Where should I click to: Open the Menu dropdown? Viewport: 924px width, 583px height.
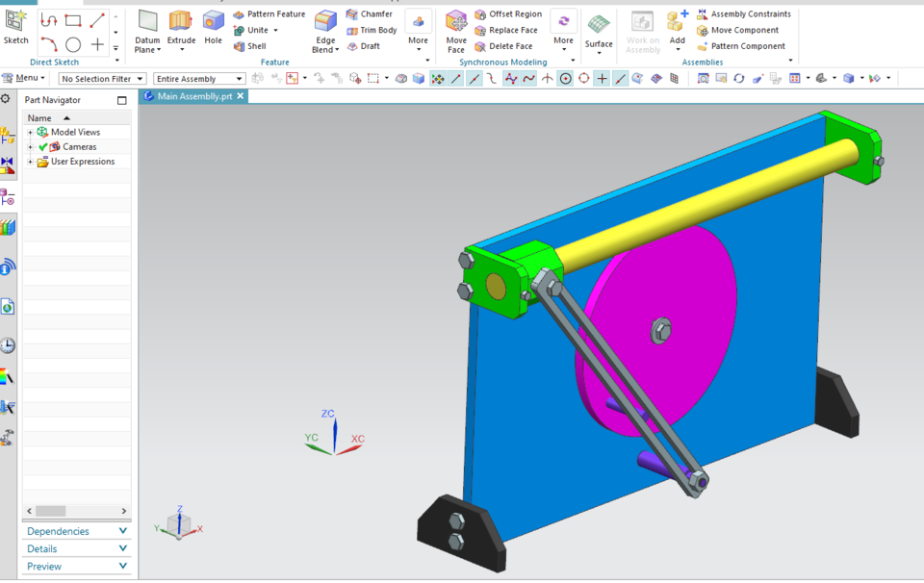coord(24,77)
